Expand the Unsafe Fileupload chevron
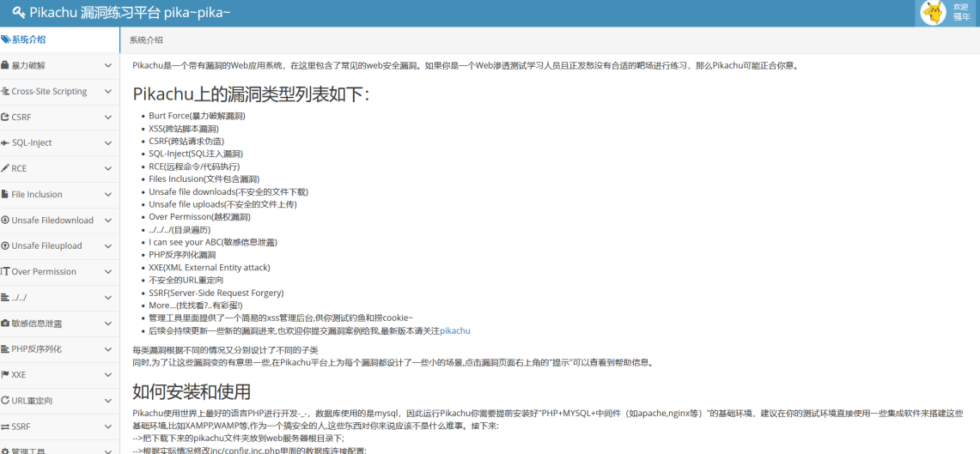 [x=108, y=245]
